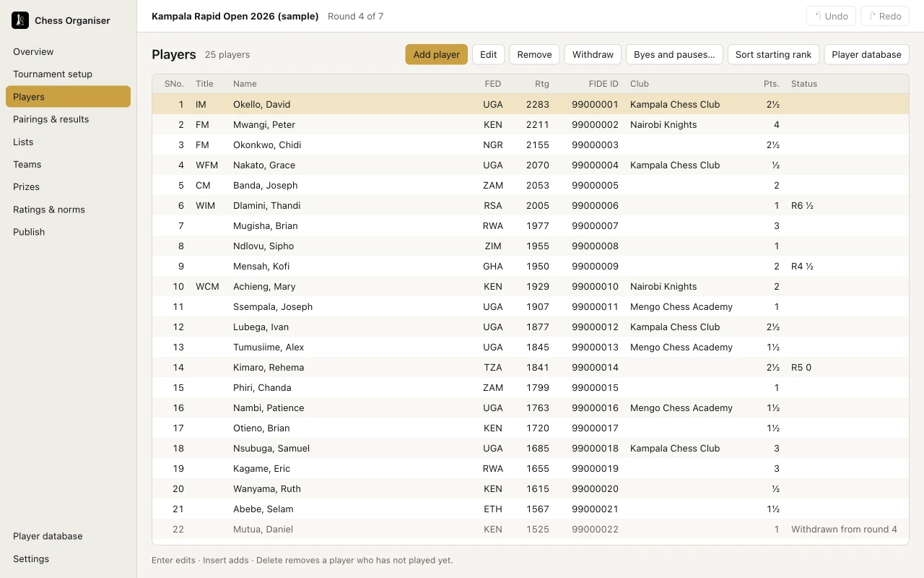Image resolution: width=924 pixels, height=578 pixels.
Task: Open the Publish section
Action: click(x=68, y=232)
